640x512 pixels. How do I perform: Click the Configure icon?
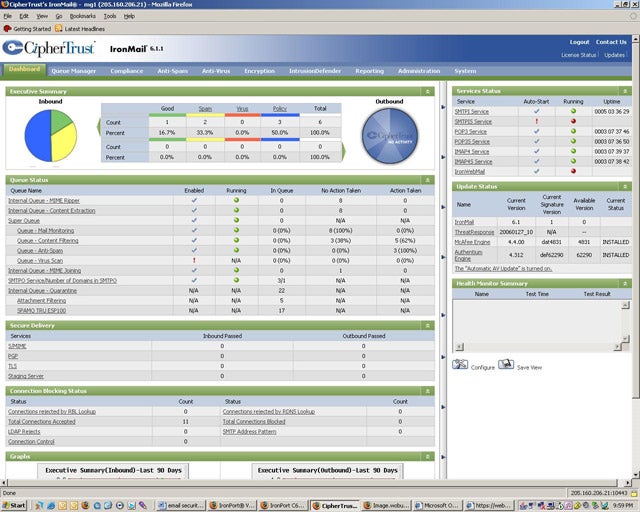coord(460,364)
